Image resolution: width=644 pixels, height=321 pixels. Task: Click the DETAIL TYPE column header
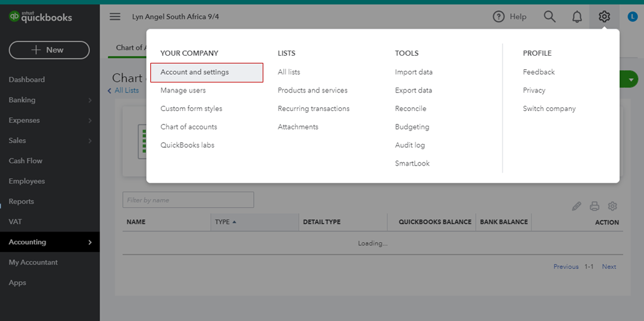(322, 222)
